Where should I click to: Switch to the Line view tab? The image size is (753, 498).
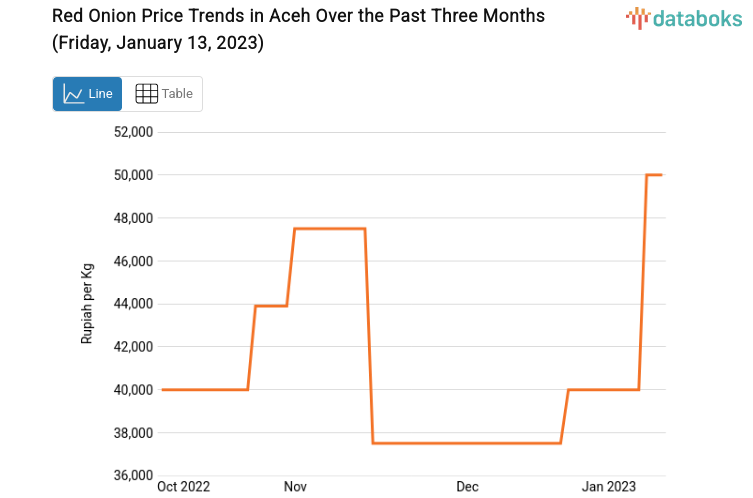pos(88,94)
